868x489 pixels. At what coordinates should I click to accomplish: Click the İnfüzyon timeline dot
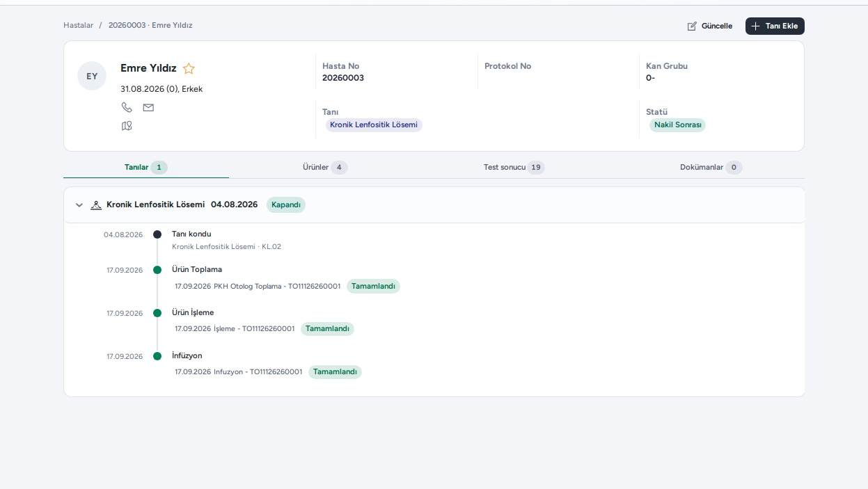point(157,356)
